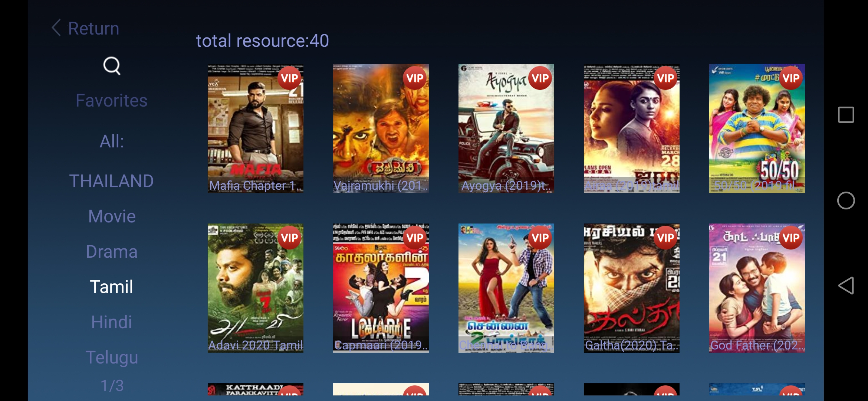Open the search magnifier icon
This screenshot has height=401, width=868.
tap(112, 66)
